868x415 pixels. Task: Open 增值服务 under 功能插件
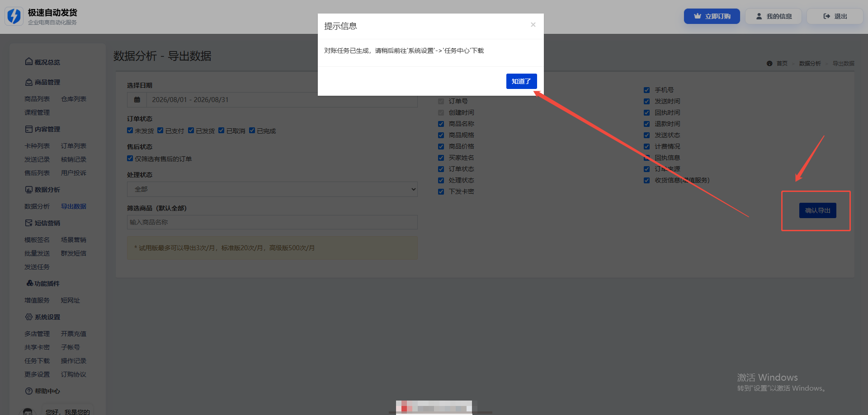coord(37,300)
